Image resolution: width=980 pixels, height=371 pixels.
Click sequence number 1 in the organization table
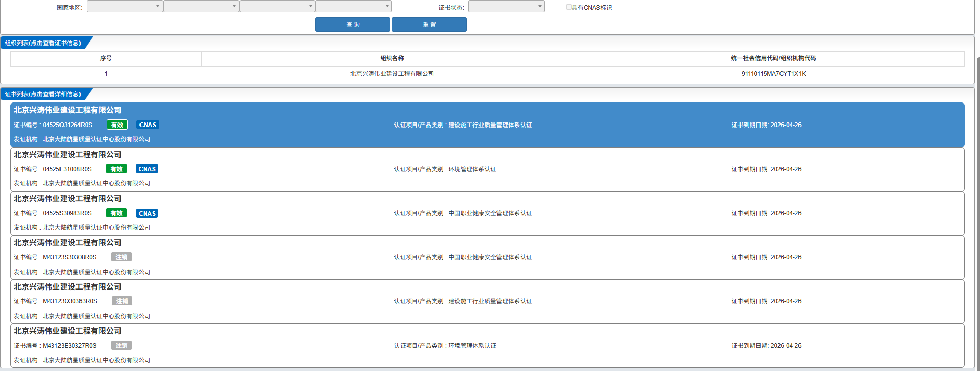click(106, 74)
